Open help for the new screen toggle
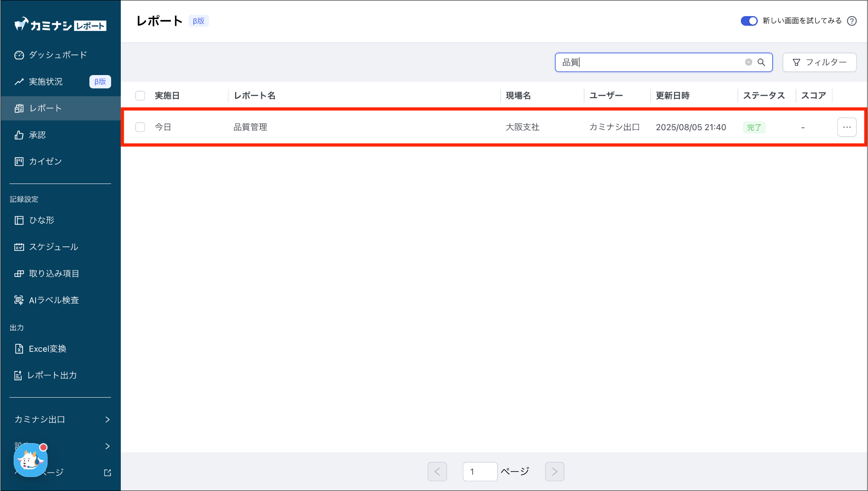The image size is (868, 491). (x=852, y=21)
